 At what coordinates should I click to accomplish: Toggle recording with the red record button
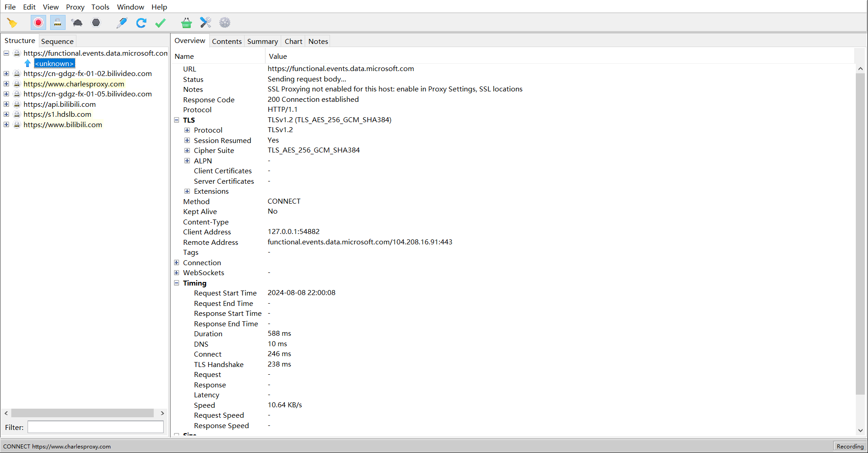[x=38, y=22]
